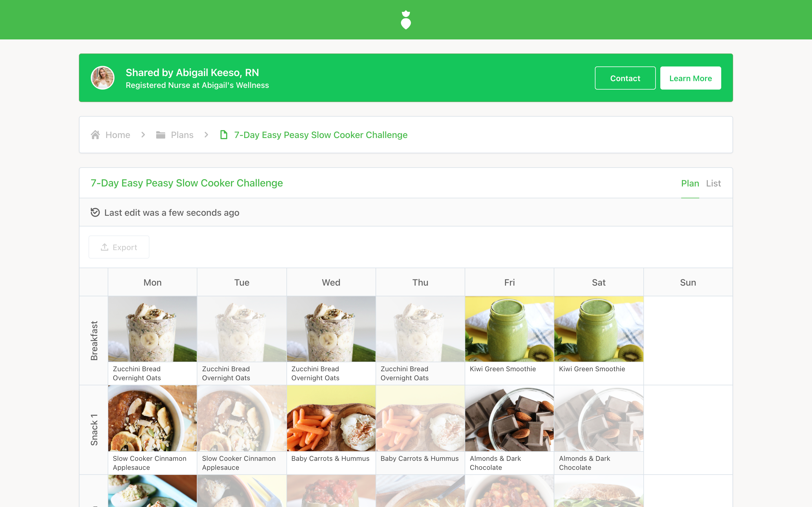Click the edit history clock icon
Viewport: 812px width, 507px height.
[x=95, y=212]
